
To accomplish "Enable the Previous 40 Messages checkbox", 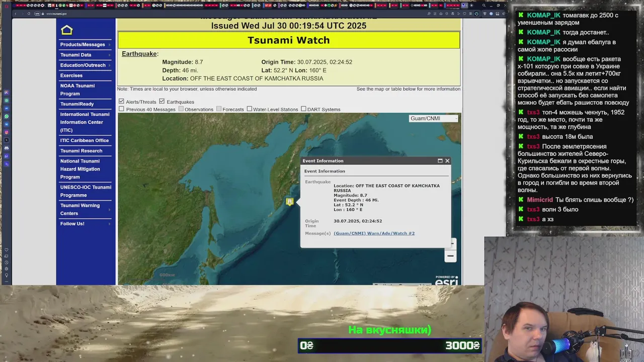I will pyautogui.click(x=121, y=109).
